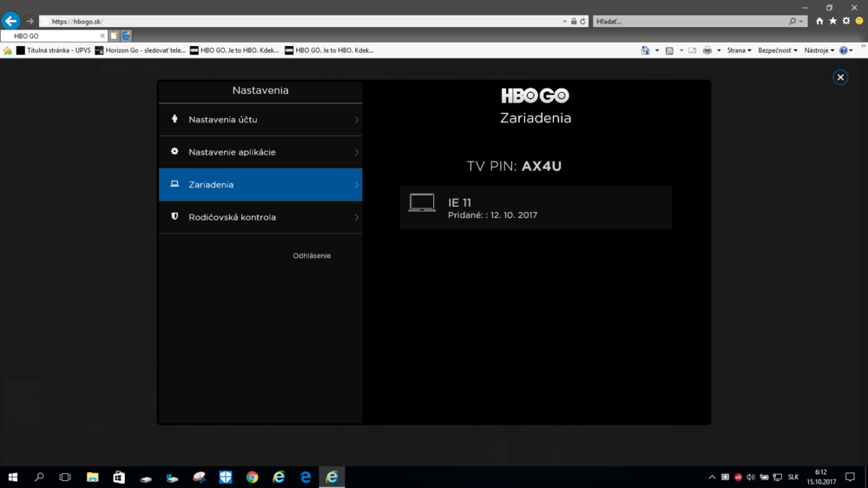Open second HBO GO. Je to HBO bookmark
This screenshot has width=868, height=488.
(329, 50)
